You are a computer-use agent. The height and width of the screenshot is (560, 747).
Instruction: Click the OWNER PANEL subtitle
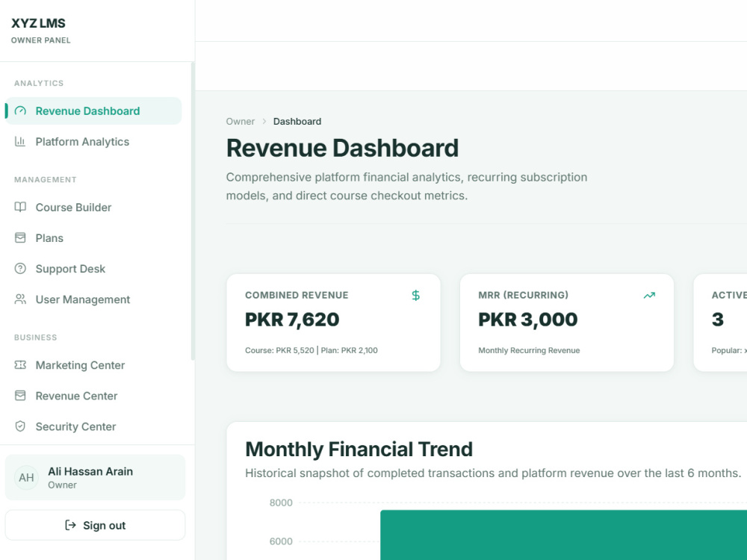tap(41, 40)
